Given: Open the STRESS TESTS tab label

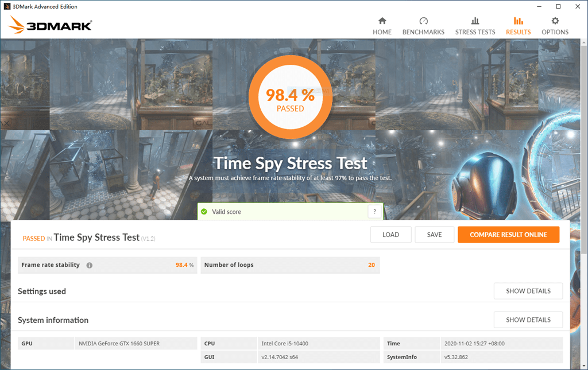Looking at the screenshot, I should (x=475, y=32).
